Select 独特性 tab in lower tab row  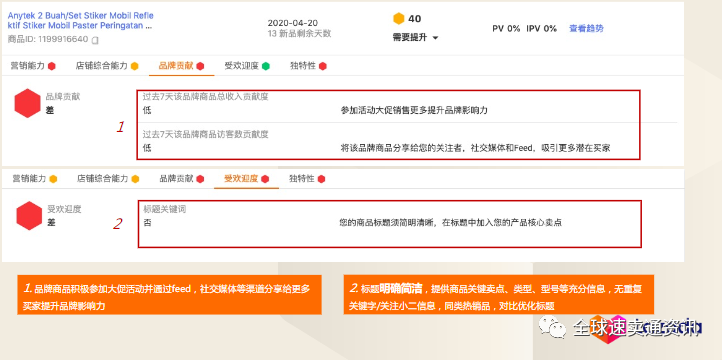click(x=307, y=179)
